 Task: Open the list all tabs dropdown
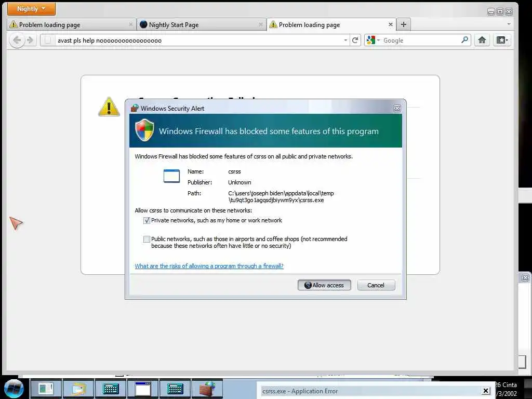[509, 24]
